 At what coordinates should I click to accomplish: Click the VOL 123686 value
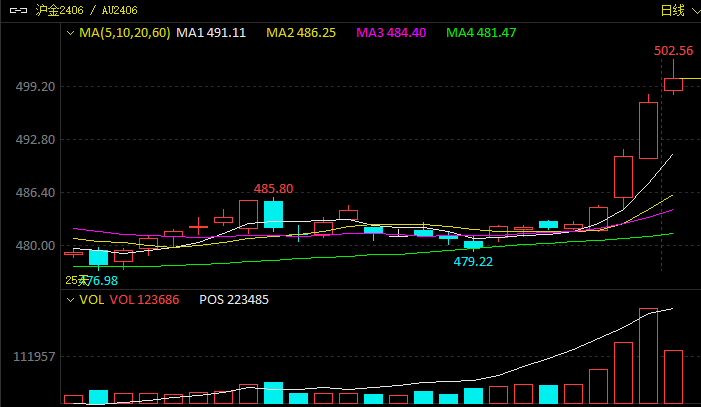pyautogui.click(x=144, y=300)
